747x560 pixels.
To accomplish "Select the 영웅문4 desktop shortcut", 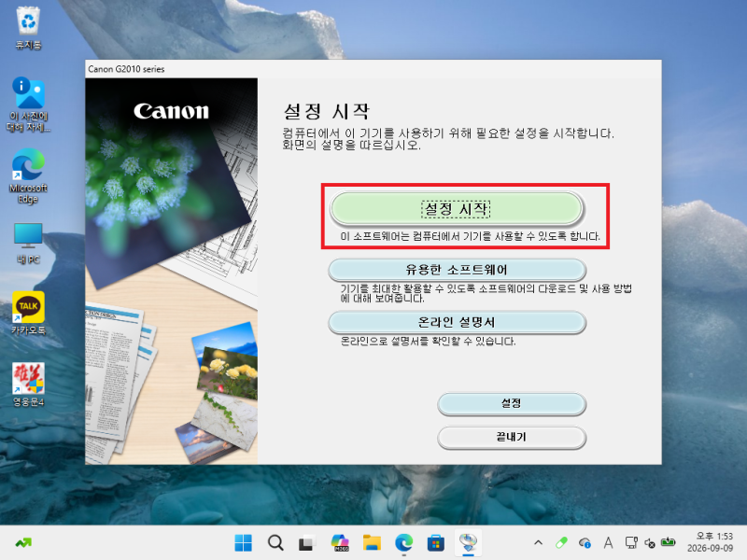I will click(x=28, y=385).
